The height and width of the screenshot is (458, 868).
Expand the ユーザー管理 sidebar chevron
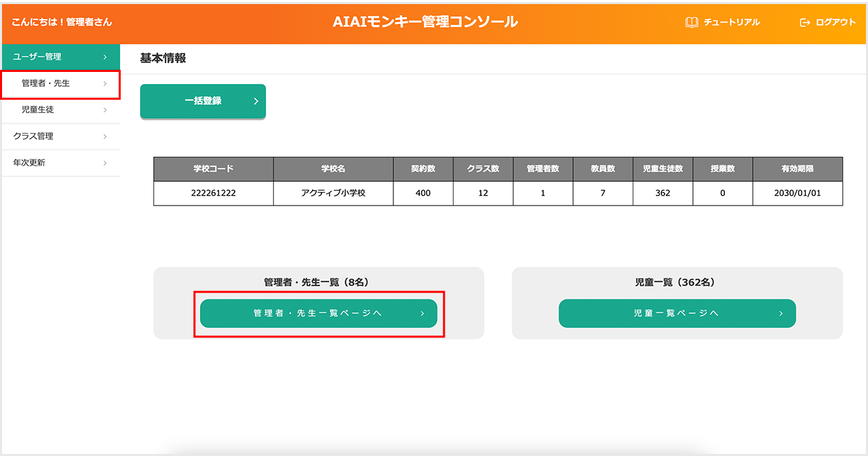point(104,57)
